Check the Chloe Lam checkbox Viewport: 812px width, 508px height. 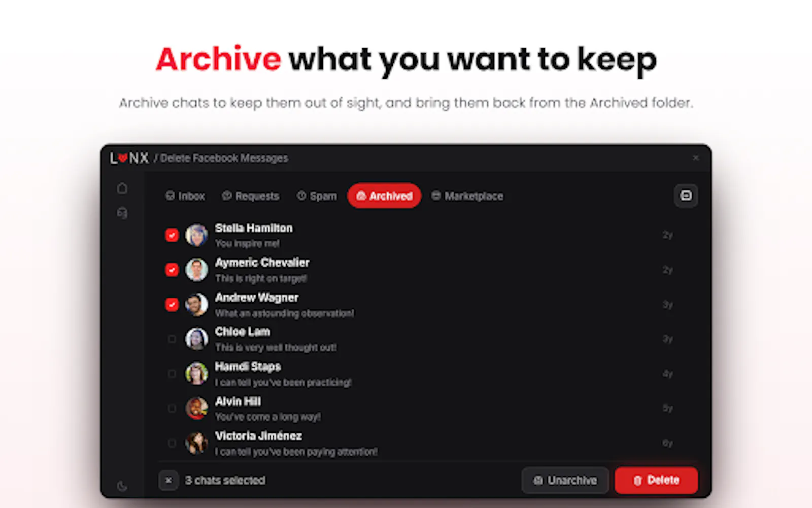[x=172, y=339]
